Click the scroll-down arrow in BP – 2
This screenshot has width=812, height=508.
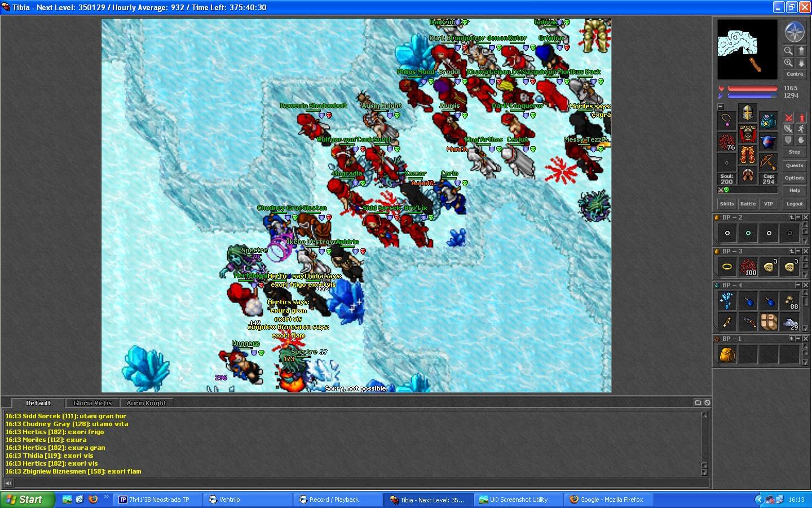click(x=805, y=240)
